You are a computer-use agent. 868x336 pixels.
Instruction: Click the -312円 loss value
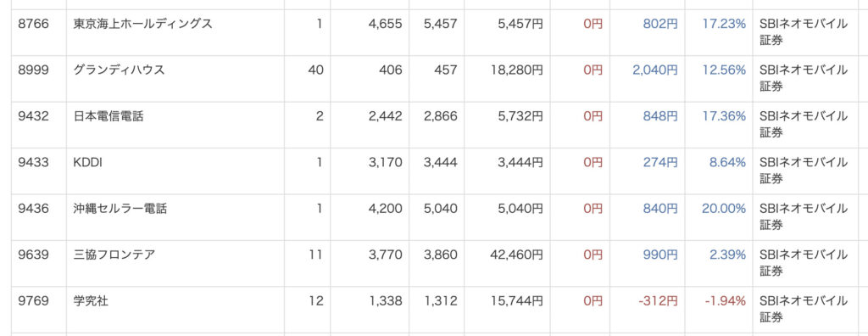[x=658, y=301]
